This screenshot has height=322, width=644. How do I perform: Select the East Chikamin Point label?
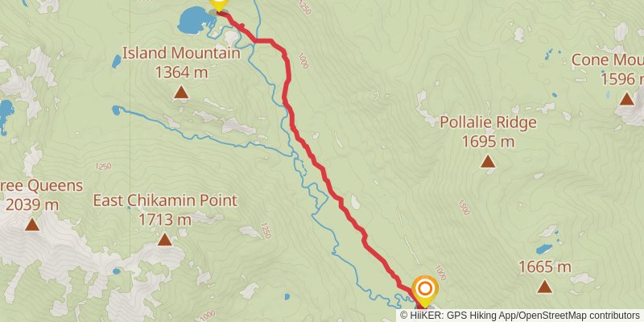tap(165, 200)
